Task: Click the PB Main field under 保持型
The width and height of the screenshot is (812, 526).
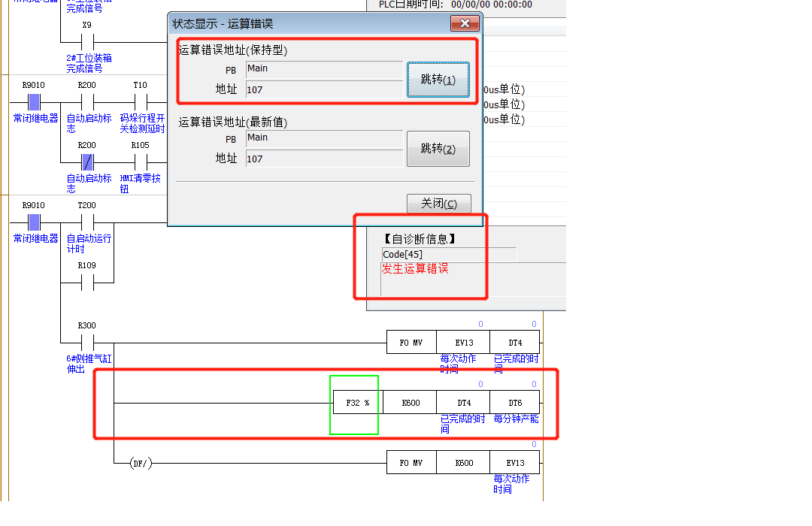Action: (x=323, y=69)
